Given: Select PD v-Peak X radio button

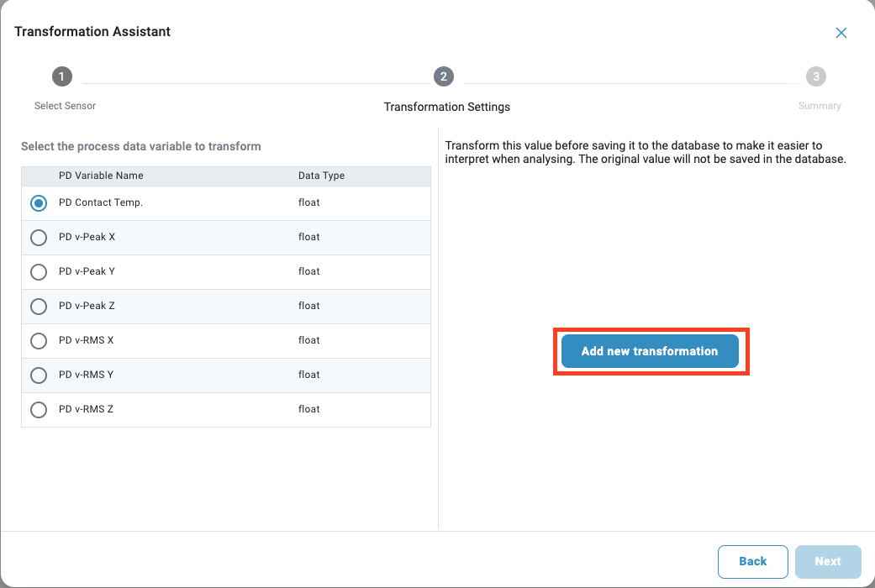Looking at the screenshot, I should [39, 238].
